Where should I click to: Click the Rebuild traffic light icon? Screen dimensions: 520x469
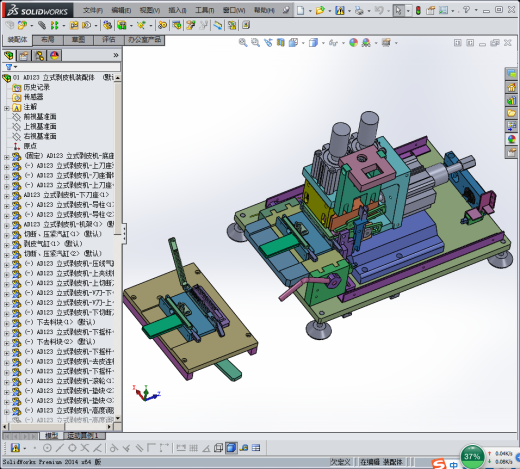[x=418, y=10]
